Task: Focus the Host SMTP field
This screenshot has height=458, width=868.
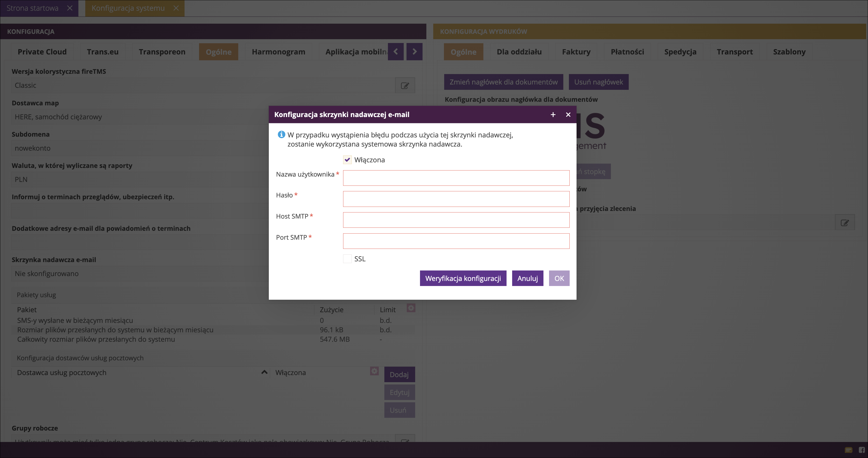Action: [x=456, y=220]
